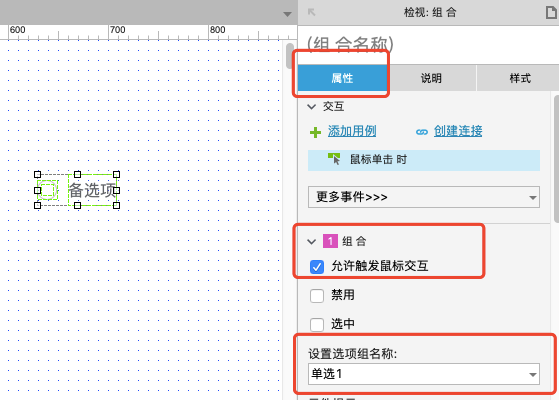Uncheck 允许触发鼠标交互 checkbox
This screenshot has height=400, width=559.
point(317,267)
